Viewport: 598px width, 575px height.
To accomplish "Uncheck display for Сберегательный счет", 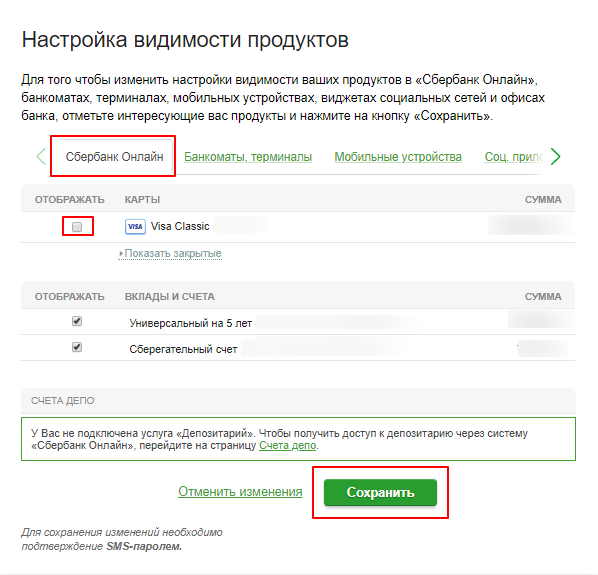I will coord(77,347).
